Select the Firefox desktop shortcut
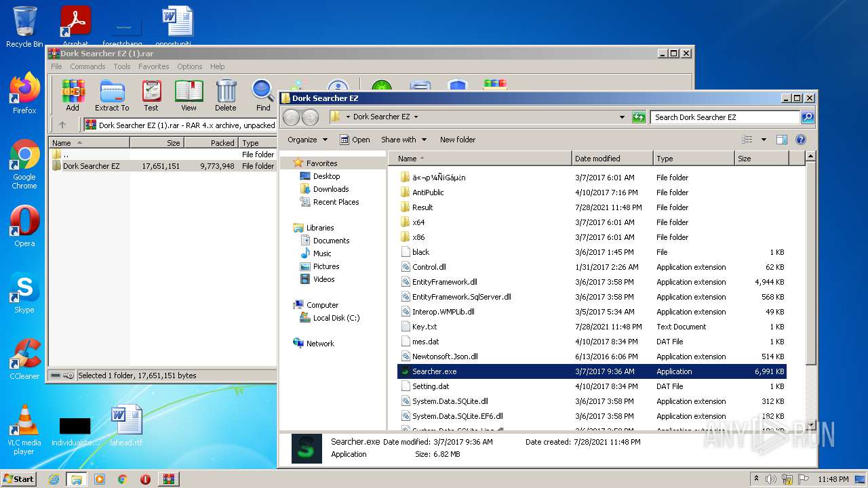The height and width of the screenshot is (488, 868). (x=24, y=94)
